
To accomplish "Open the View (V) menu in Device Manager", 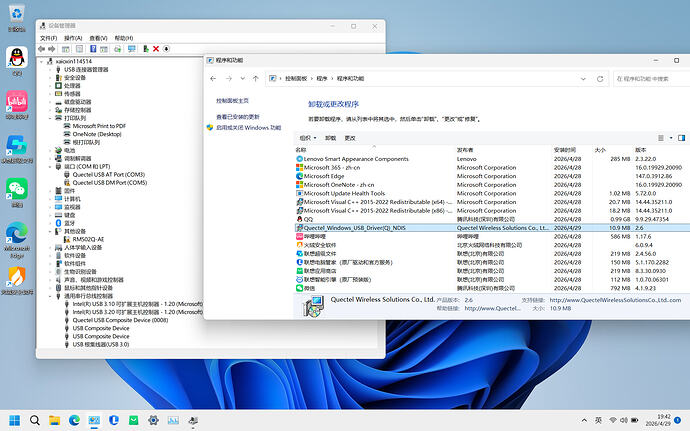I will 98,38.
